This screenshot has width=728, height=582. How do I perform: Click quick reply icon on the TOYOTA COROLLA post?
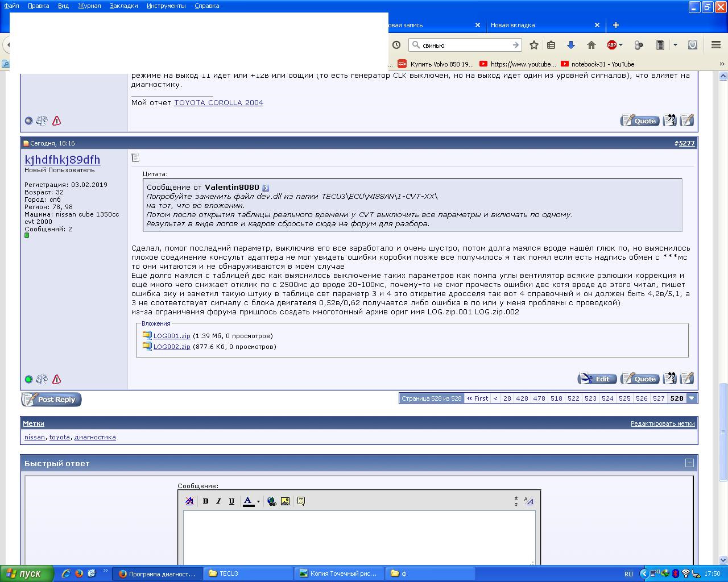tap(687, 120)
